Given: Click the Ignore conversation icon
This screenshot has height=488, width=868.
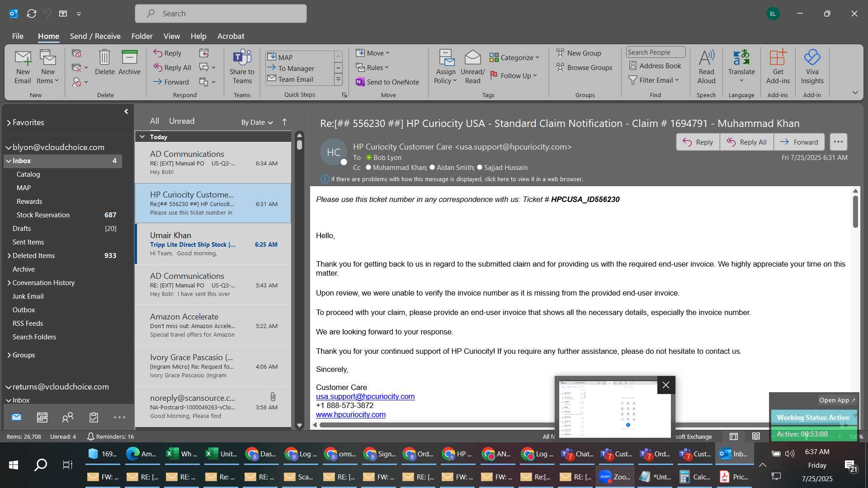Looking at the screenshot, I should (x=76, y=53).
